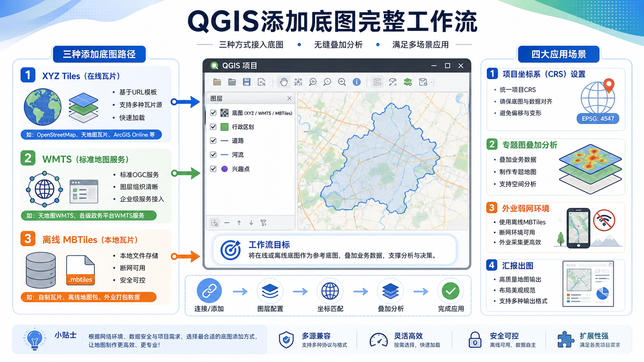Click the link icon above 连接/添加
The width and height of the screenshot is (644, 362).
tap(209, 291)
